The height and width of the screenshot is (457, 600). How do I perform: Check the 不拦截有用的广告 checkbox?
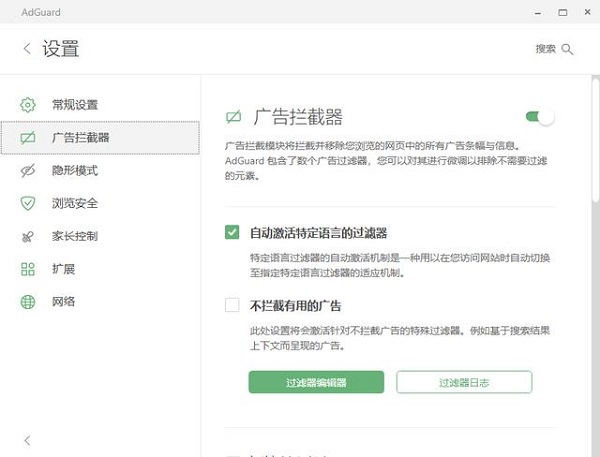click(x=232, y=305)
